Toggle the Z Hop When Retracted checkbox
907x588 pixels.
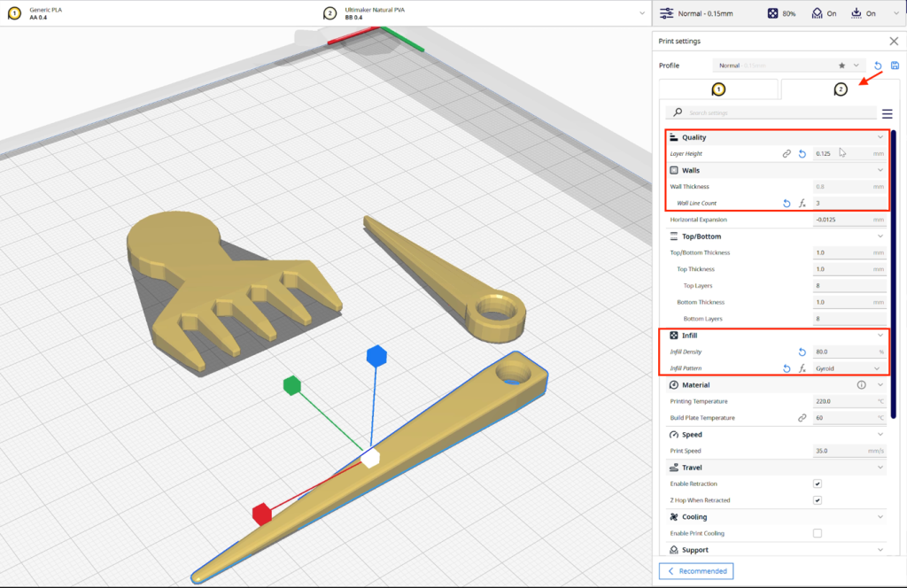[x=818, y=500]
